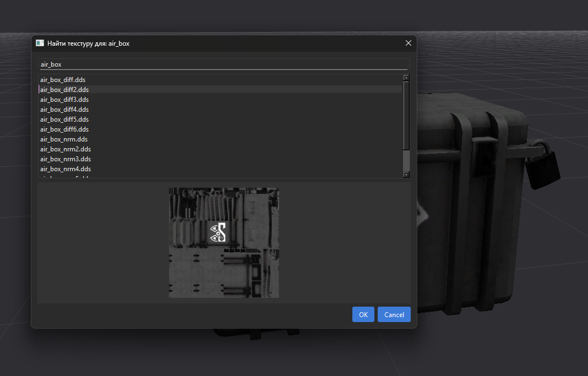Select the air_box_nrm.dds normal map
Viewport: 588px width, 376px height.
click(x=64, y=139)
